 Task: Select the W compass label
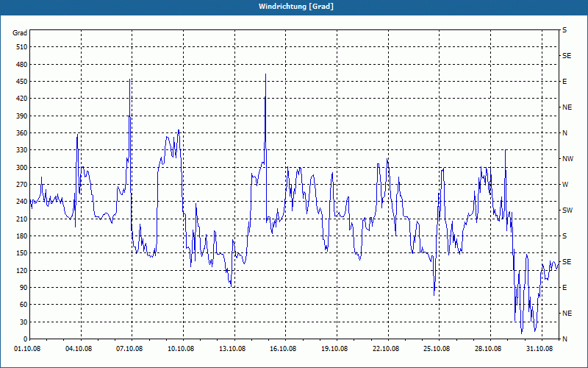click(x=565, y=185)
